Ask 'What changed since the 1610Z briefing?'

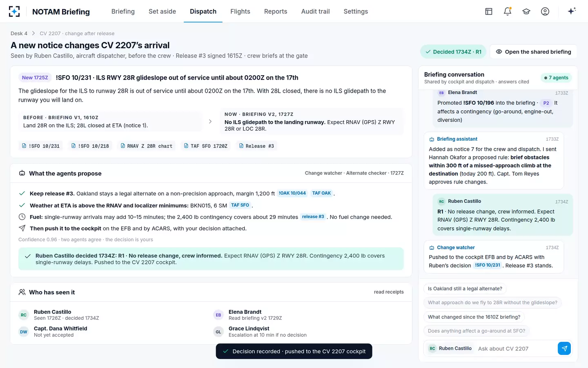coord(474,317)
